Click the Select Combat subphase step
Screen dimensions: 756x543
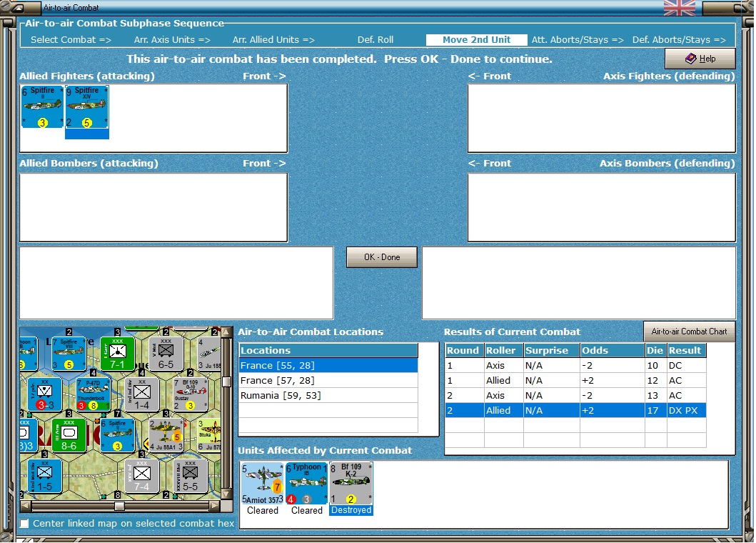pyautogui.click(x=71, y=39)
